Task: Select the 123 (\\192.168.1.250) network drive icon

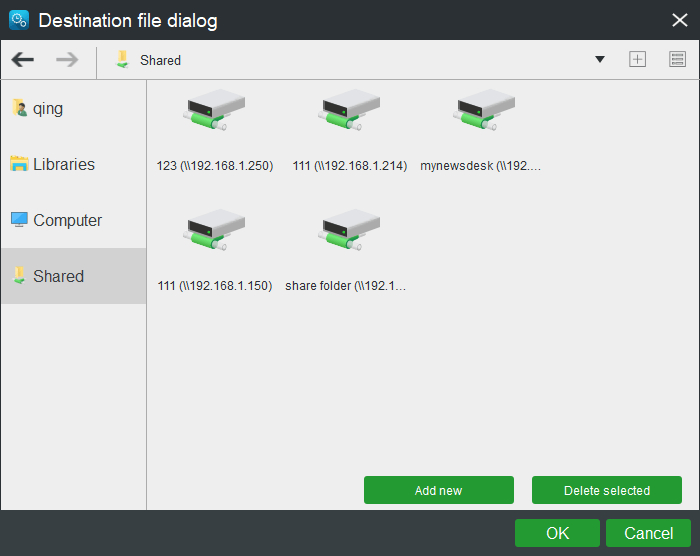Action: tap(214, 110)
